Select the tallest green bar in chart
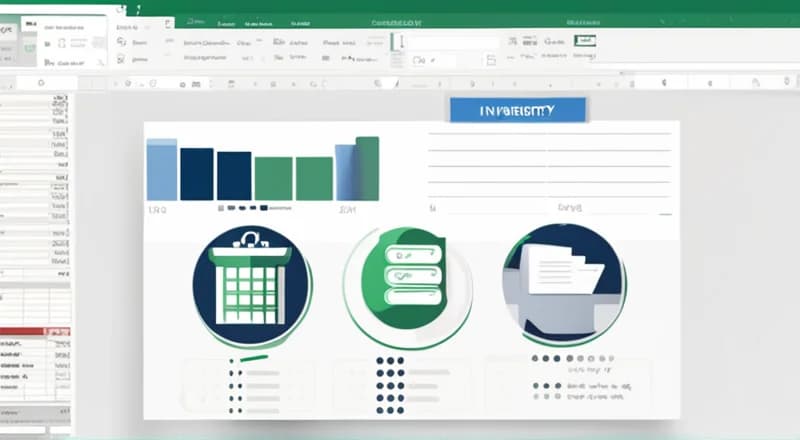 pos(367,169)
